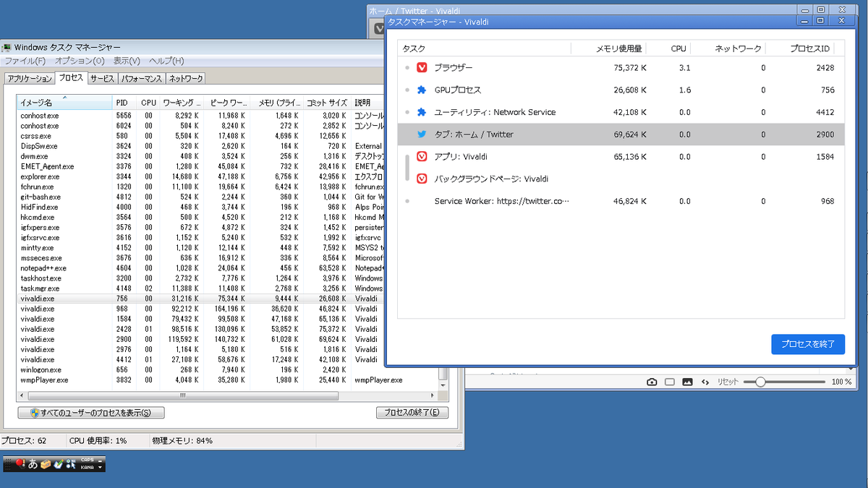The height and width of the screenshot is (488, 868).
Task: Click the あ input mode icon on language bar
Action: 33,464
